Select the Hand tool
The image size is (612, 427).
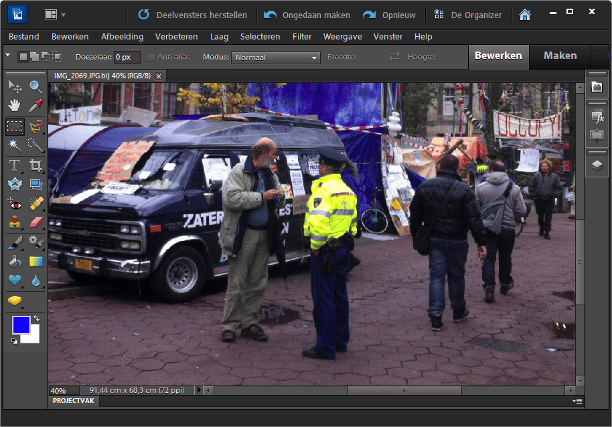click(15, 105)
